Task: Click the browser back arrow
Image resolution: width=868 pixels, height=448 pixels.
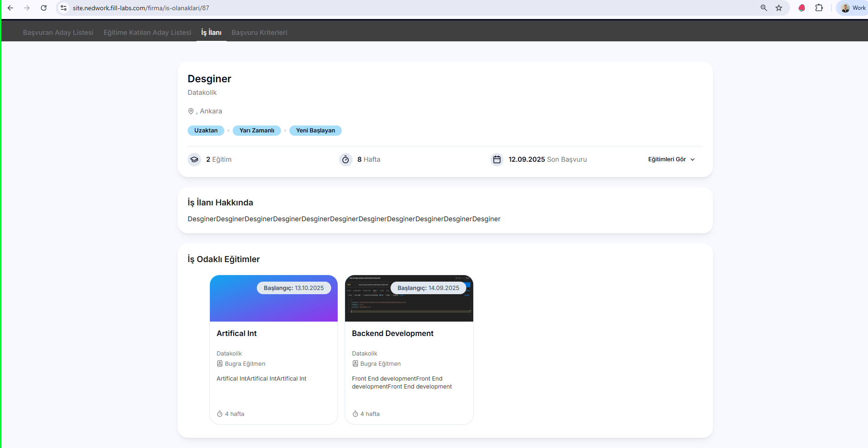Action: point(10,8)
